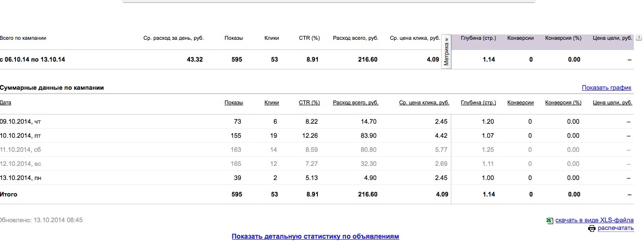Click cost-per-click value 4.42 for 10.10.2014

coord(441,136)
